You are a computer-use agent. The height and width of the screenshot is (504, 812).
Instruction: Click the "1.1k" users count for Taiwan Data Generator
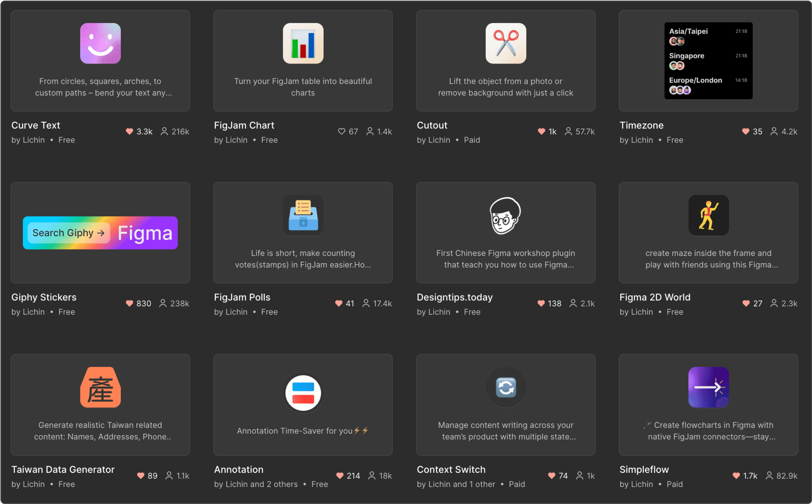point(183,476)
